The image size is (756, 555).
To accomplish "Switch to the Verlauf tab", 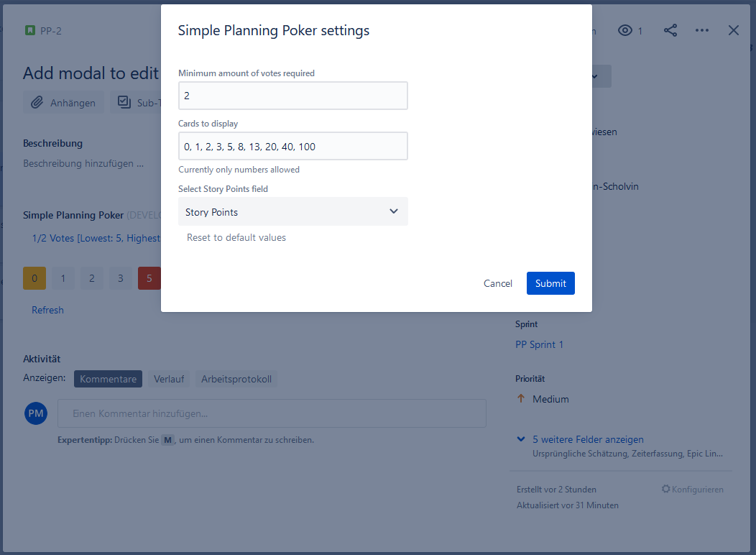I will pos(169,379).
